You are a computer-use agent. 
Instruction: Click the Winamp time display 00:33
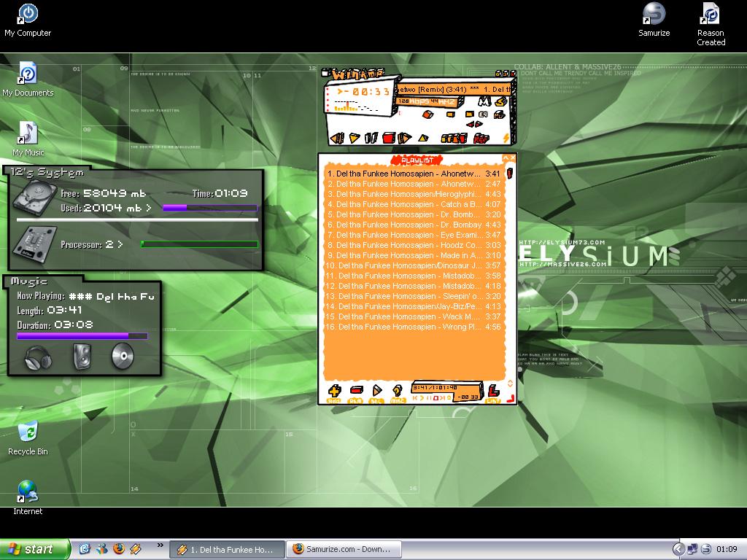[x=363, y=91]
